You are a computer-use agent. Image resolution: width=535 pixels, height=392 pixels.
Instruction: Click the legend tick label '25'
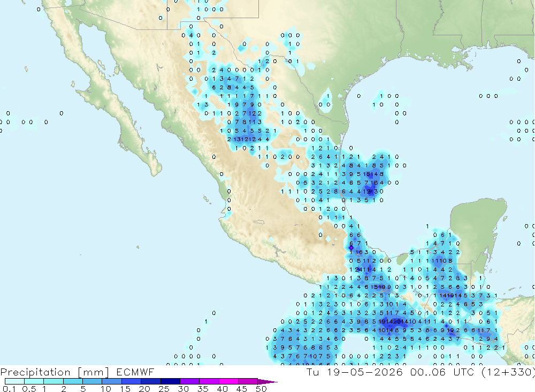164,389
